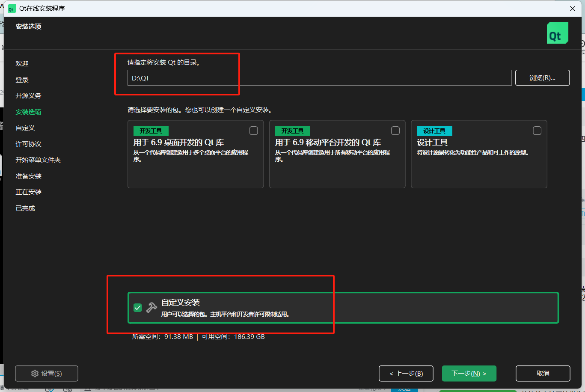Click the 将设计愿景转化为功能性产品 description

coord(473,152)
